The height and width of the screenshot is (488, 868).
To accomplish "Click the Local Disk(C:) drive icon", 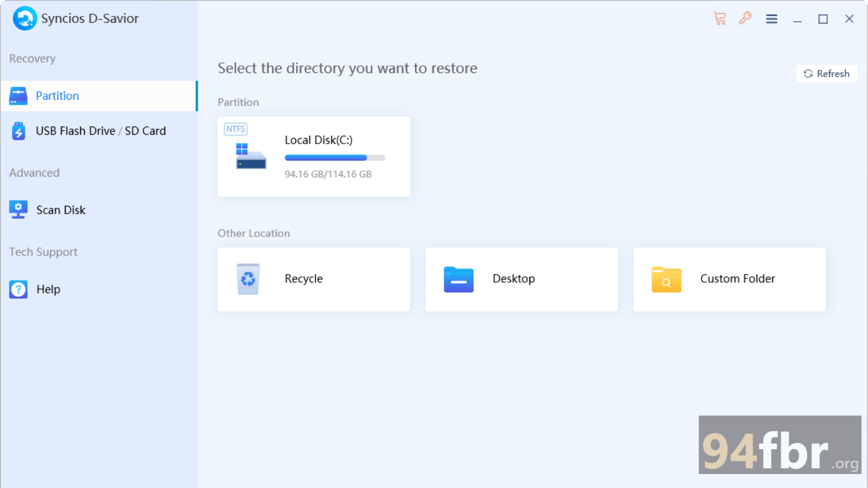I will pos(251,156).
